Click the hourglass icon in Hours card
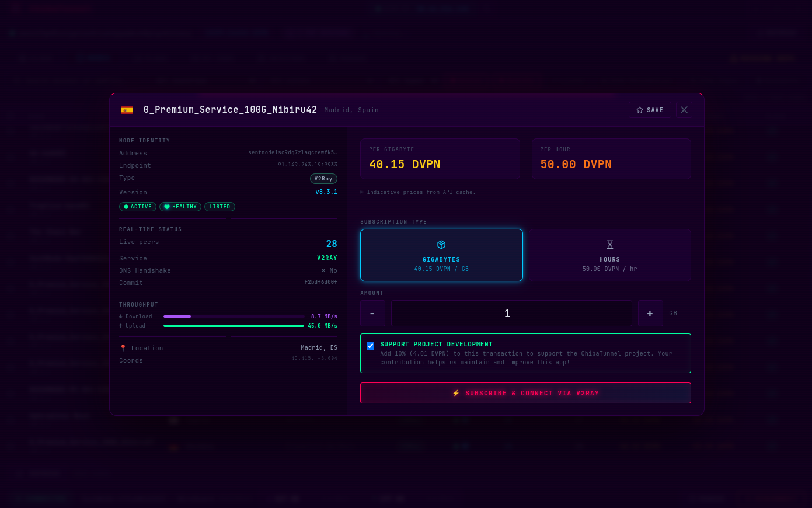This screenshot has height=508, width=812. [609, 245]
